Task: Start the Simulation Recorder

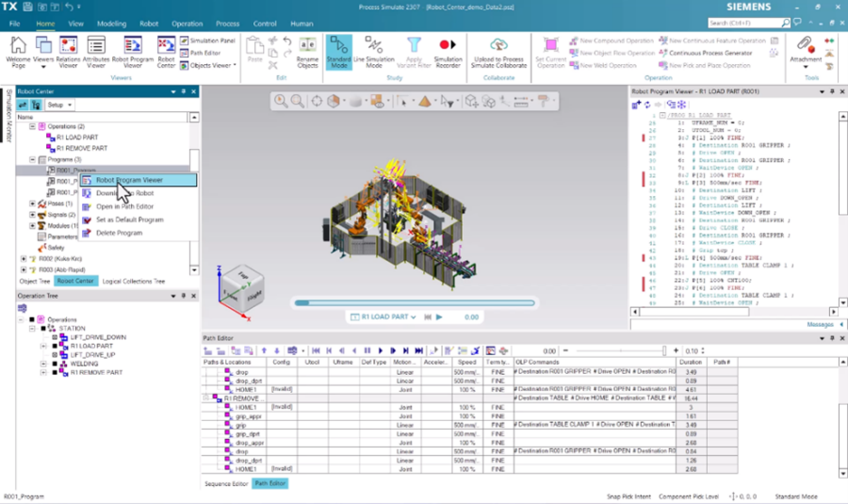Action: [x=448, y=52]
